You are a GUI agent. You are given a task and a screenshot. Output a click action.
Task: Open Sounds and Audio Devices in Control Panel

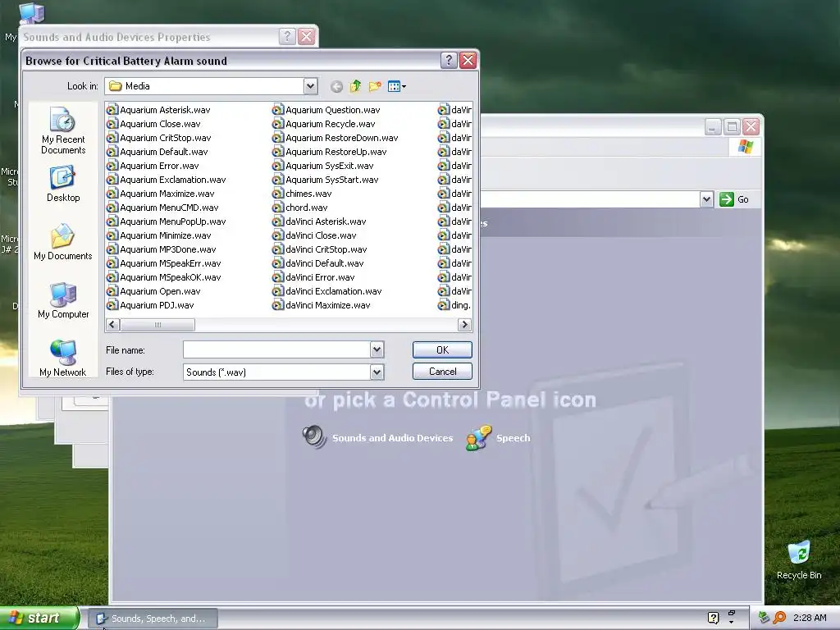tap(377, 438)
